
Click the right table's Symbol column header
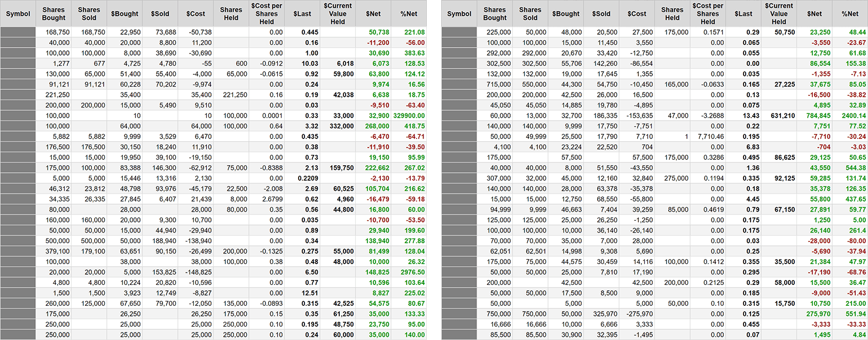pos(459,14)
